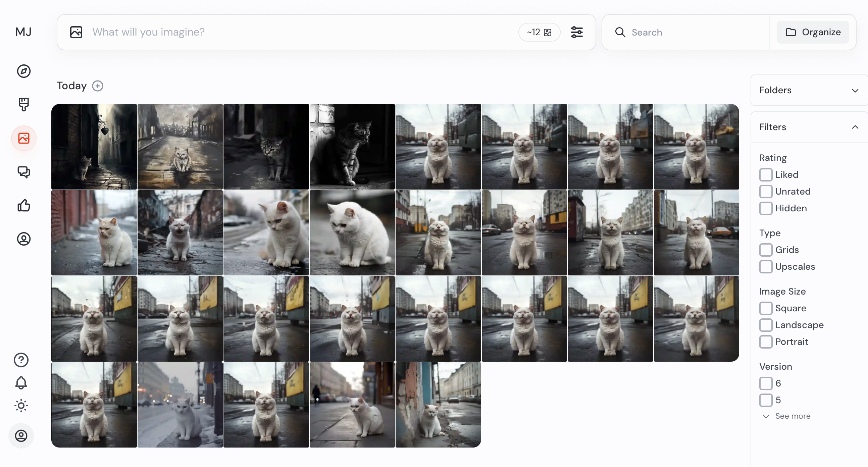Viewport: 868px width, 467px height.
Task: Click the image count ~12 button
Action: pos(539,32)
